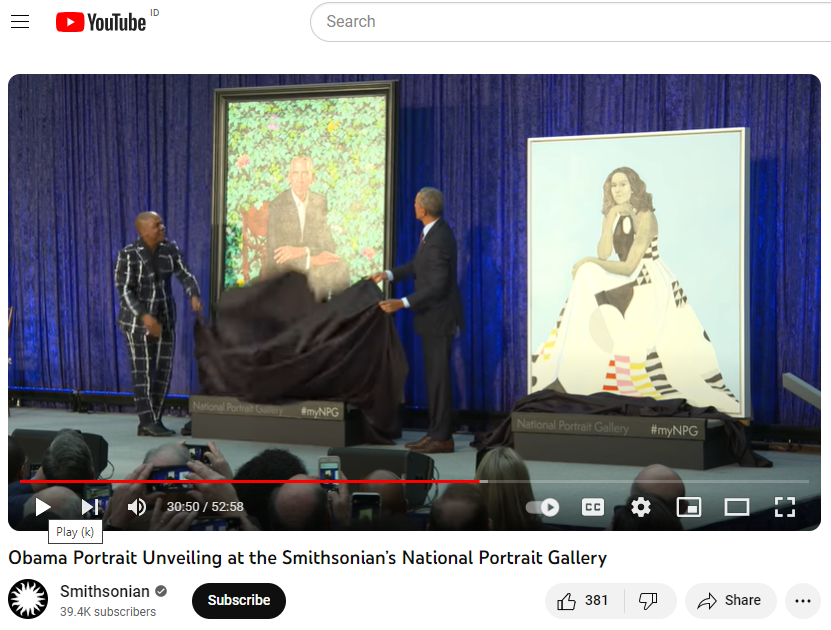Open the more actions (three dots) menu
831x630 pixels.
click(x=802, y=600)
